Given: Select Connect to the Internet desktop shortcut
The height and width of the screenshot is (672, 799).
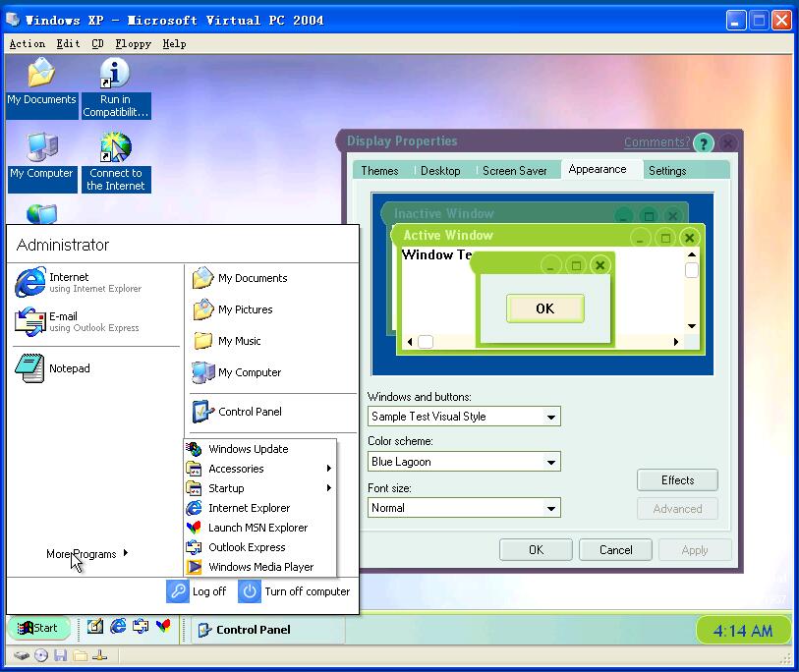Looking at the screenshot, I should coord(116,161).
